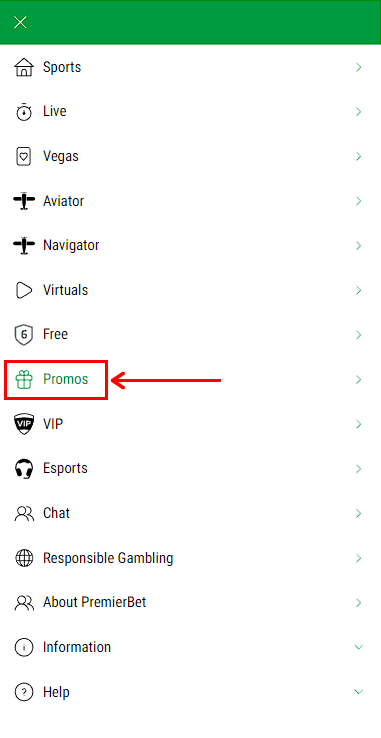The height and width of the screenshot is (738, 381).
Task: Go to About PremierBet
Action: 190,602
